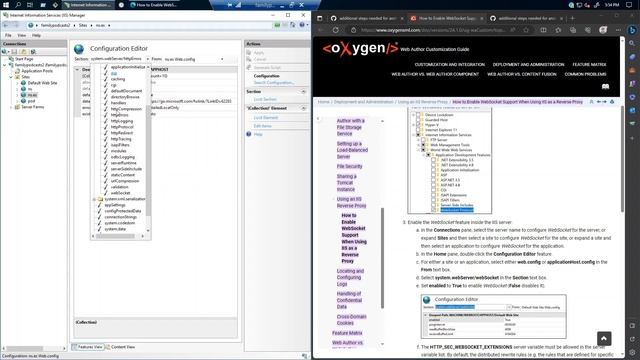This screenshot has width=640, height=360.
Task: Open the File menu in IIS Manager
Action: coord(8,36)
